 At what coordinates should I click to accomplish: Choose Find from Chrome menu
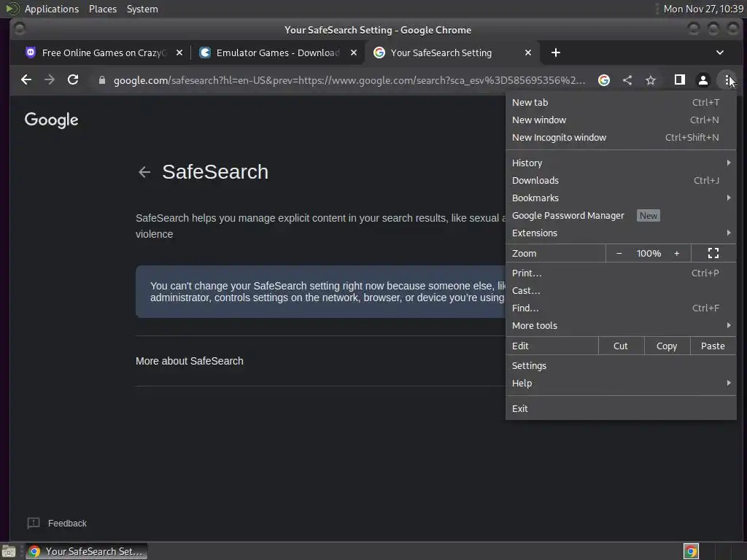click(621, 308)
